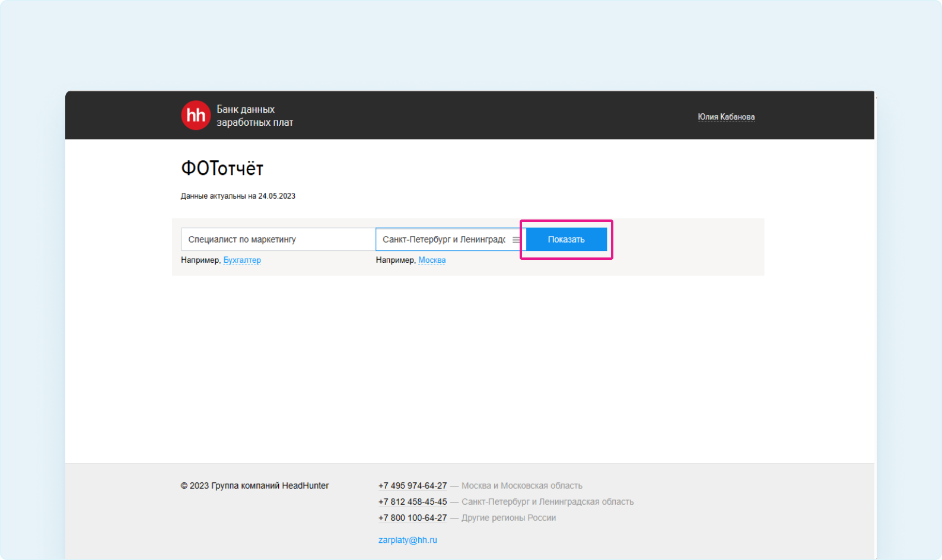Click the Данные актуальны на 24.05.2023 text

[x=238, y=196]
